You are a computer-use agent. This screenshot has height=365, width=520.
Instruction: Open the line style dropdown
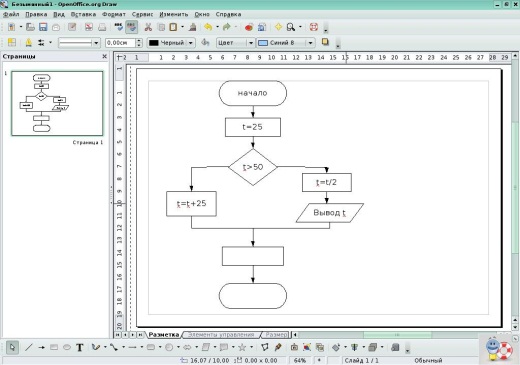click(x=96, y=43)
